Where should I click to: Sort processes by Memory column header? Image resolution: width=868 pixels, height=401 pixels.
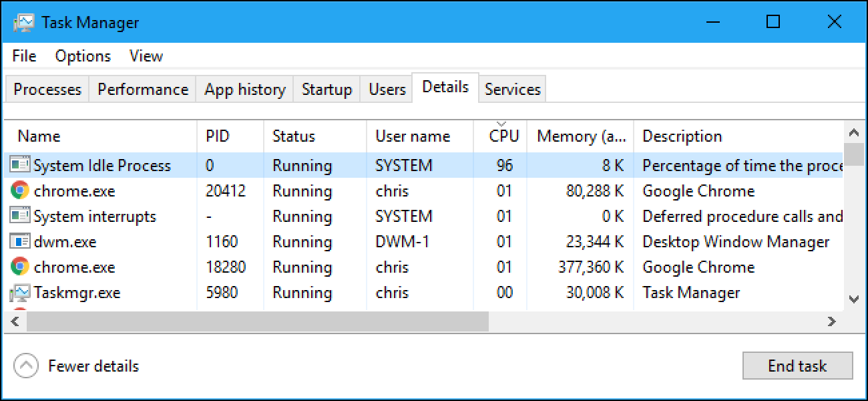(581, 136)
